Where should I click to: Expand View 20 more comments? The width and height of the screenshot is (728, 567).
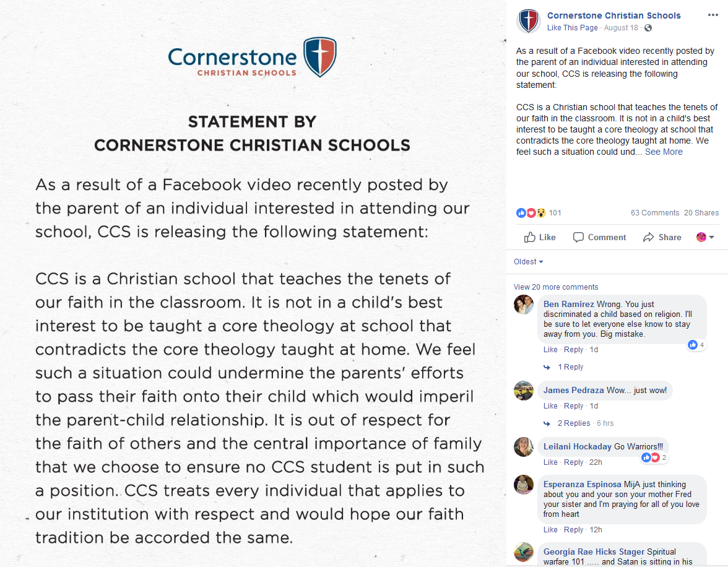pos(556,287)
